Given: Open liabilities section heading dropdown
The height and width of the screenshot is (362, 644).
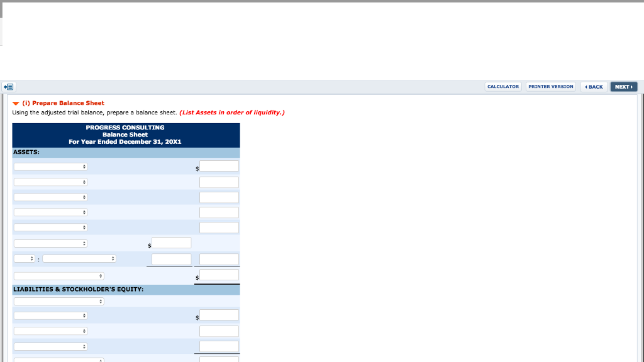Looking at the screenshot, I should coord(58,301).
